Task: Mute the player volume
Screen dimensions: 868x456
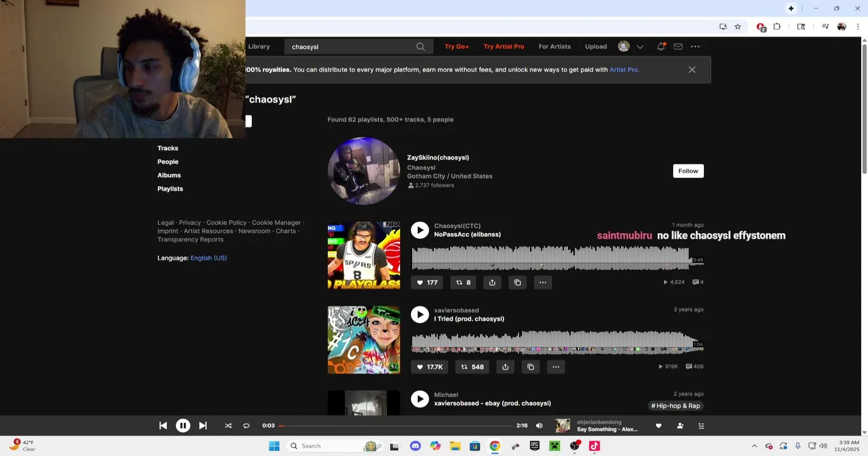Action: 539,426
